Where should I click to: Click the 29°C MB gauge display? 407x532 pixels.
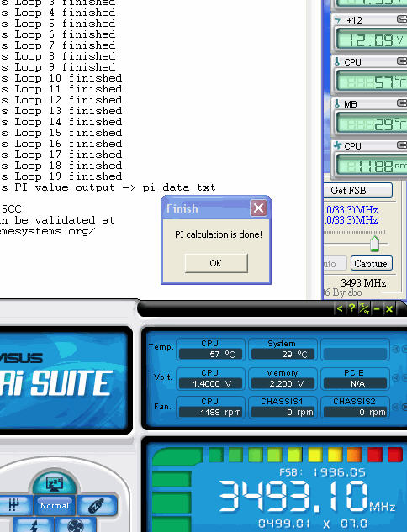(x=372, y=124)
